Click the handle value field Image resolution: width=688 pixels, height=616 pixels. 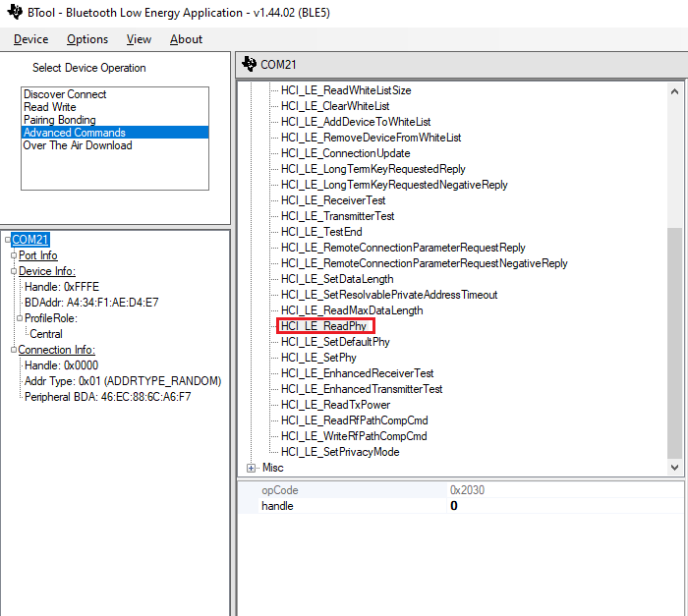click(x=565, y=506)
